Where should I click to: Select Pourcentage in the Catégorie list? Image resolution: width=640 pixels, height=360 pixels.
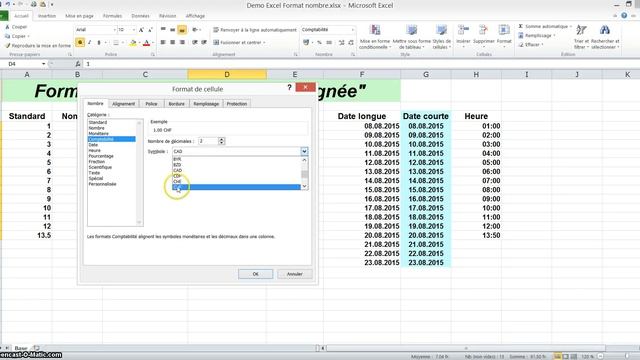[101, 156]
